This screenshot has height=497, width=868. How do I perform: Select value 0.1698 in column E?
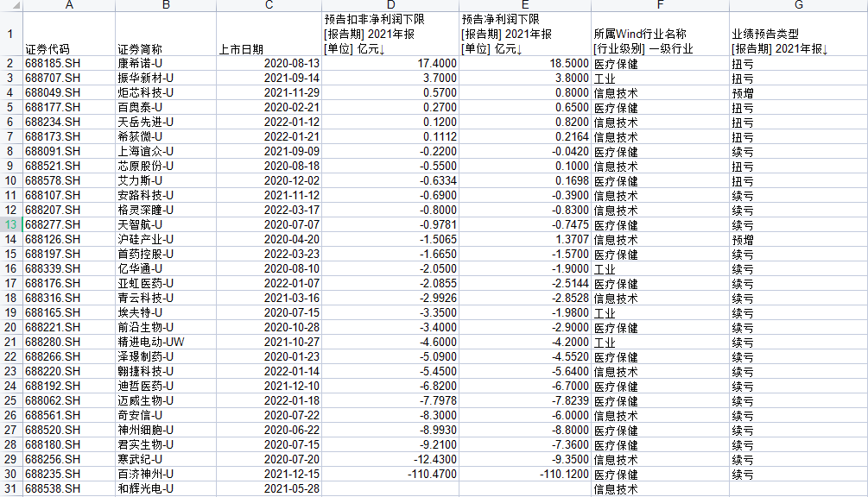click(x=525, y=180)
